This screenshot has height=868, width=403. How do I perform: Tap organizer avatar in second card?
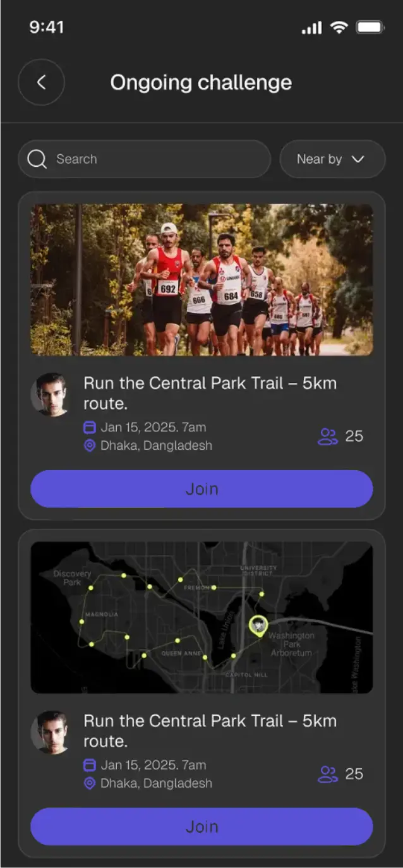click(50, 733)
